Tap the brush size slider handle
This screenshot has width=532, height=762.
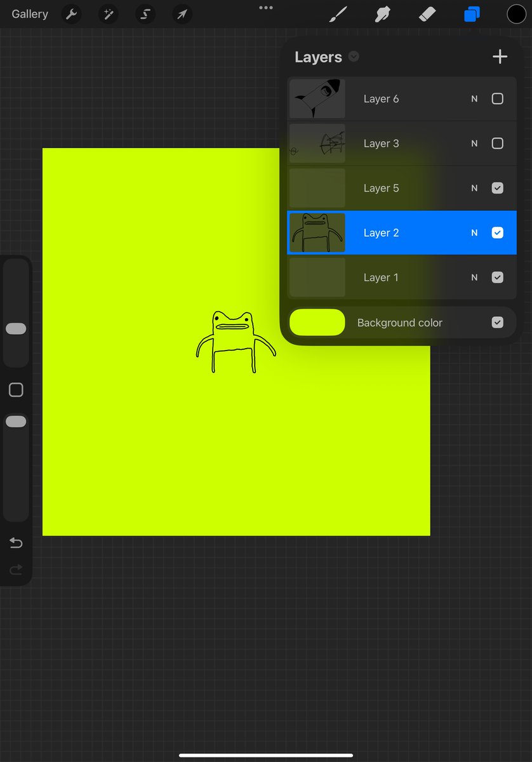pos(16,328)
